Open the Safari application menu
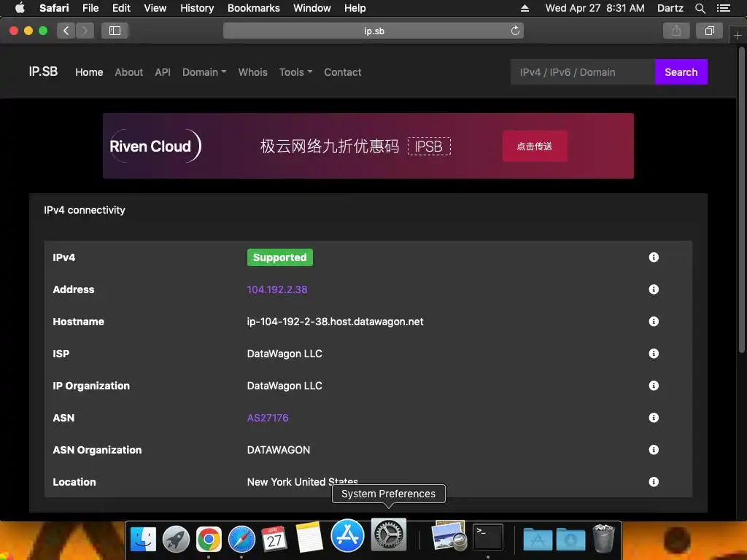 54,8
